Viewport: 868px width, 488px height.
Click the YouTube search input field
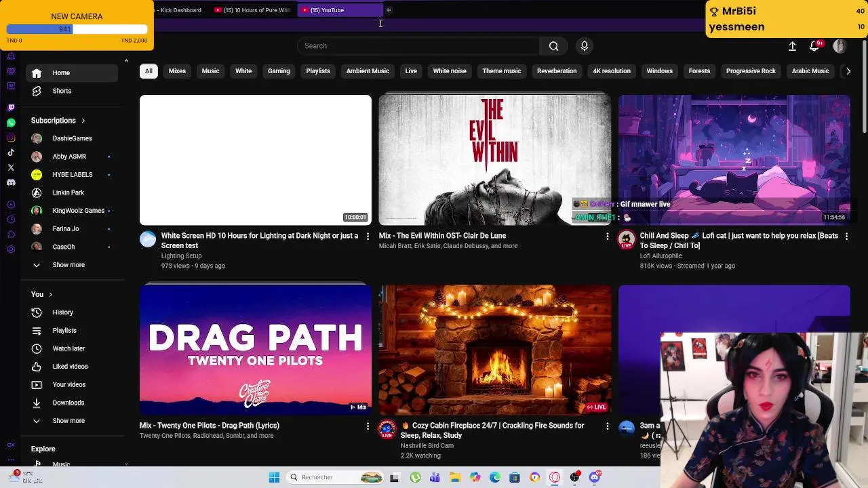418,46
